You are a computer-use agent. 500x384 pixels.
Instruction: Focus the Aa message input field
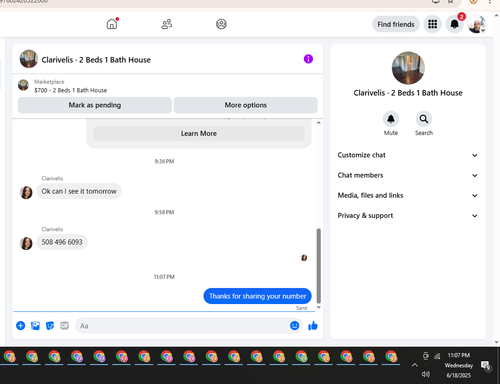182,326
